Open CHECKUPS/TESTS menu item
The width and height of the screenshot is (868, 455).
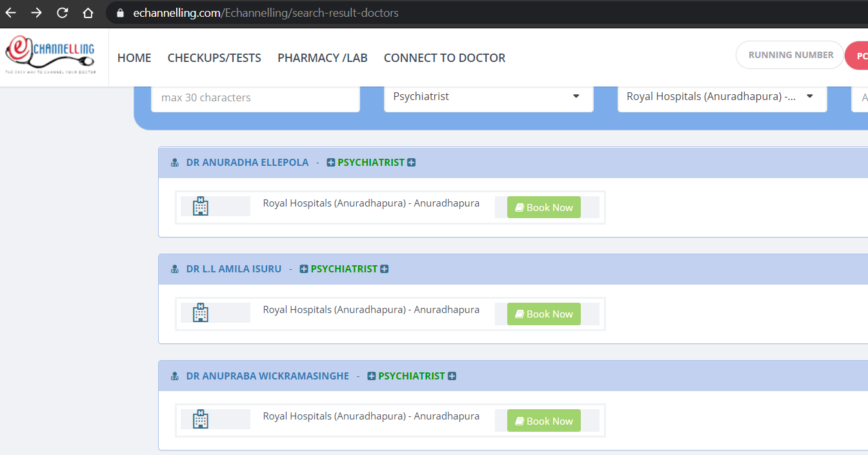pyautogui.click(x=214, y=58)
